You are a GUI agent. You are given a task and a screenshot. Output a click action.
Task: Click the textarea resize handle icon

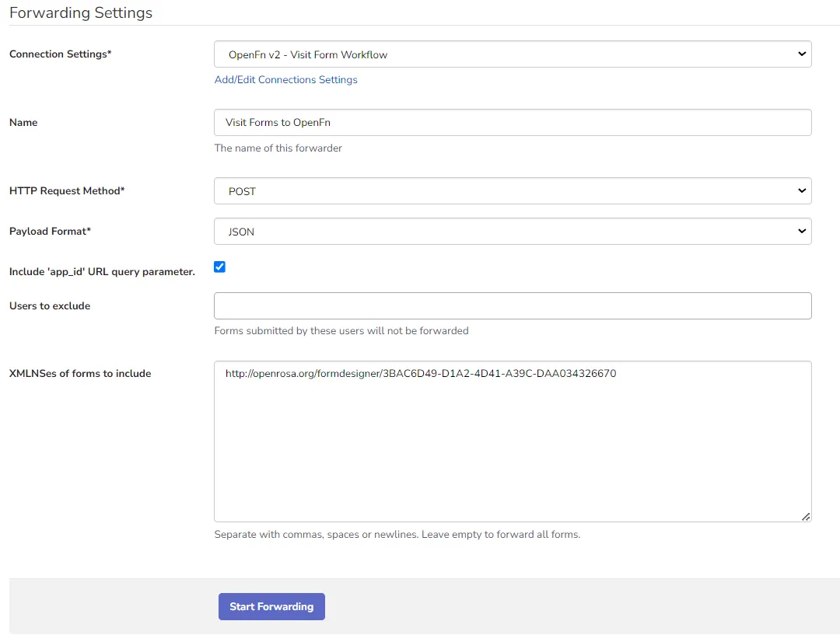pyautogui.click(x=806, y=517)
